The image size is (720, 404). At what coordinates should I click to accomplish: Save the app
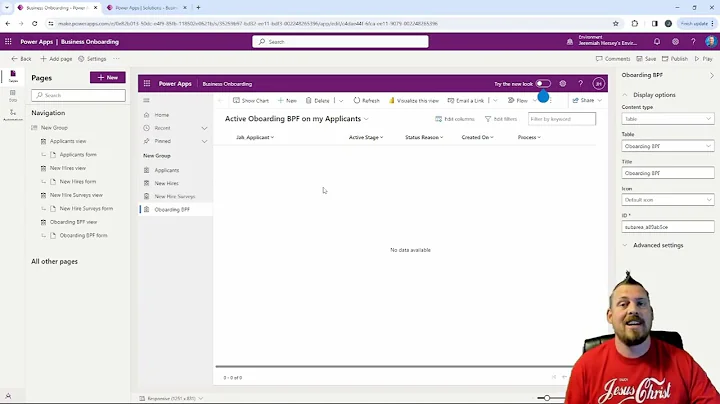point(646,59)
